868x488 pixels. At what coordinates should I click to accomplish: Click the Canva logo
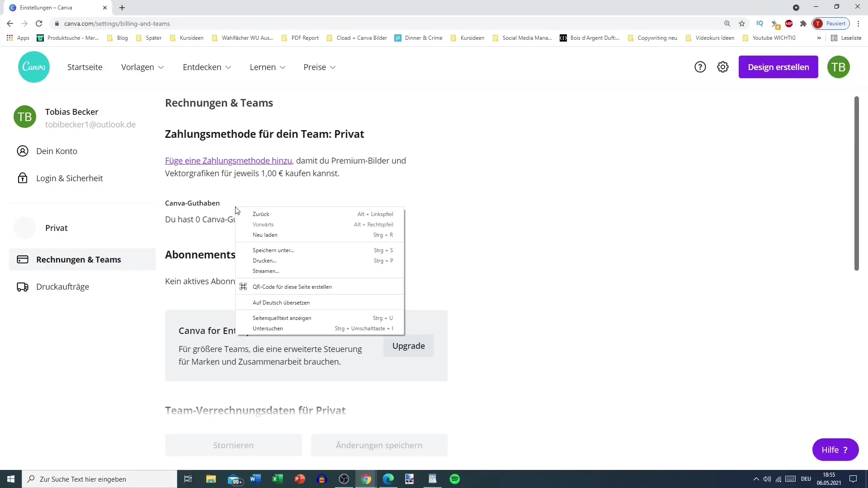[34, 67]
